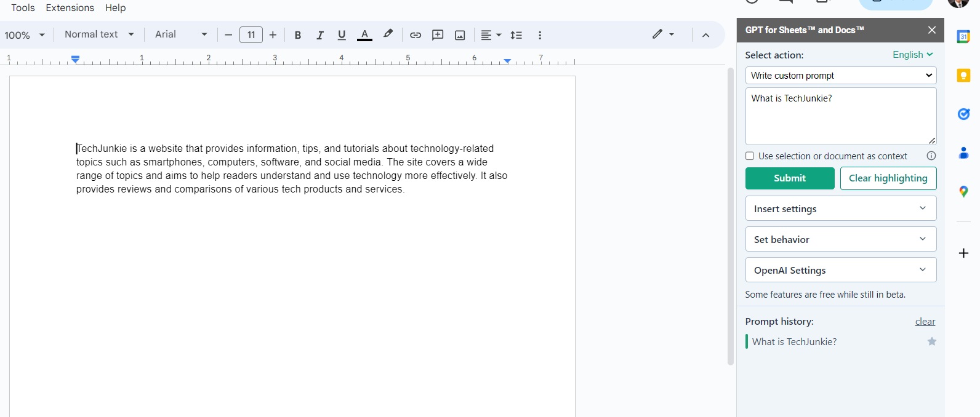Screen dimensions: 980x417
Task: Open Google Maps side panel
Action: 963,191
